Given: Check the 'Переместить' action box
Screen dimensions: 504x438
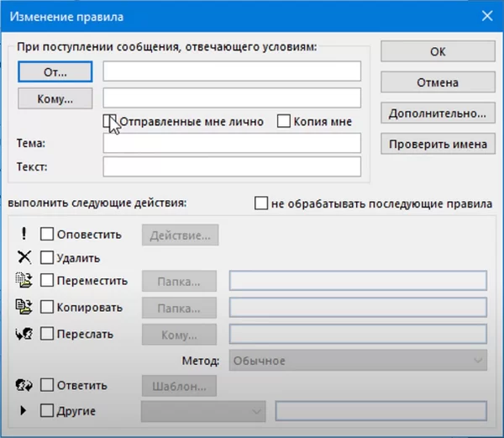Looking at the screenshot, I should [47, 281].
